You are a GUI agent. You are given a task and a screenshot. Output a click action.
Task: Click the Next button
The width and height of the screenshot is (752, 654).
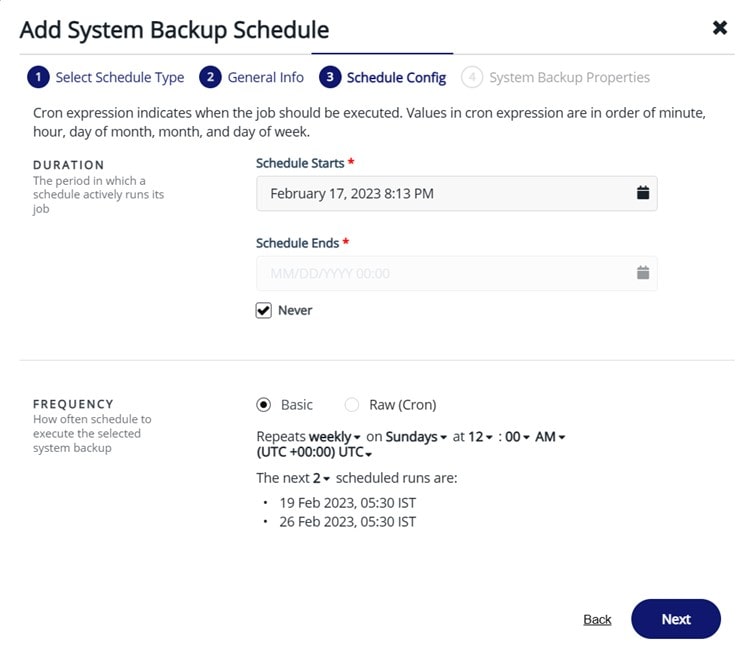coord(675,619)
